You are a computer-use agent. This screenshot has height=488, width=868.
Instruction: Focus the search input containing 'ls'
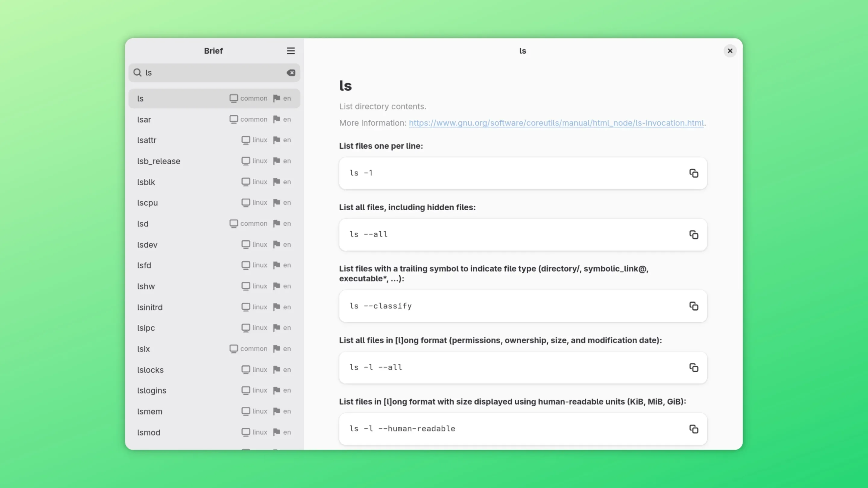tap(212, 73)
